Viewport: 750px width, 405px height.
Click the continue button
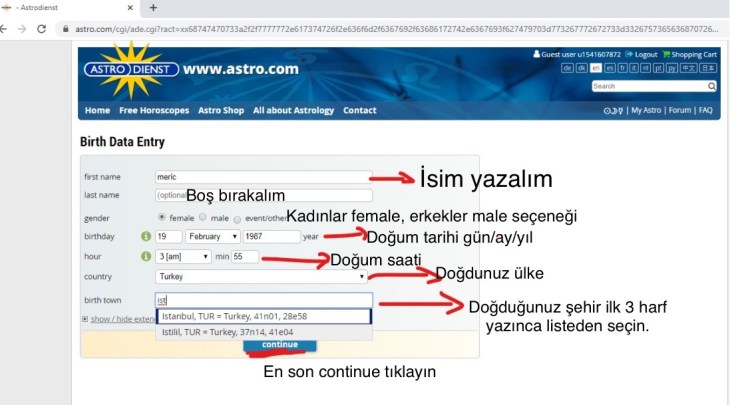pos(280,345)
